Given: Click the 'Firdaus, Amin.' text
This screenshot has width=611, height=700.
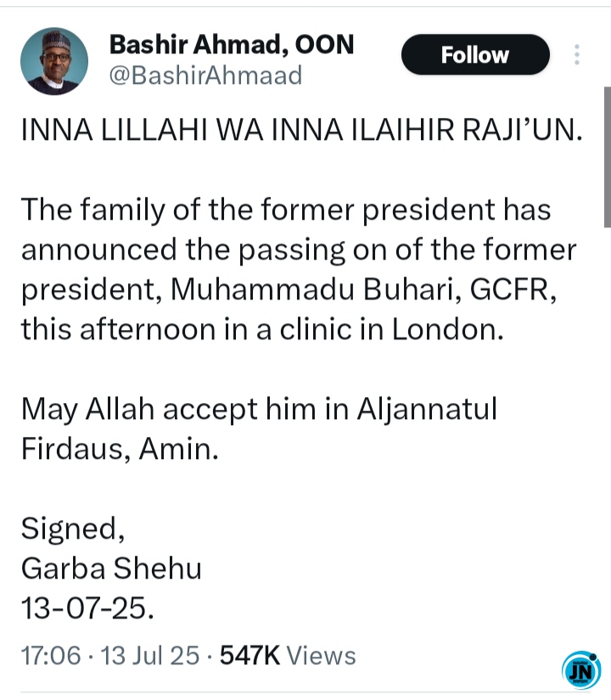Looking at the screenshot, I should [120, 449].
